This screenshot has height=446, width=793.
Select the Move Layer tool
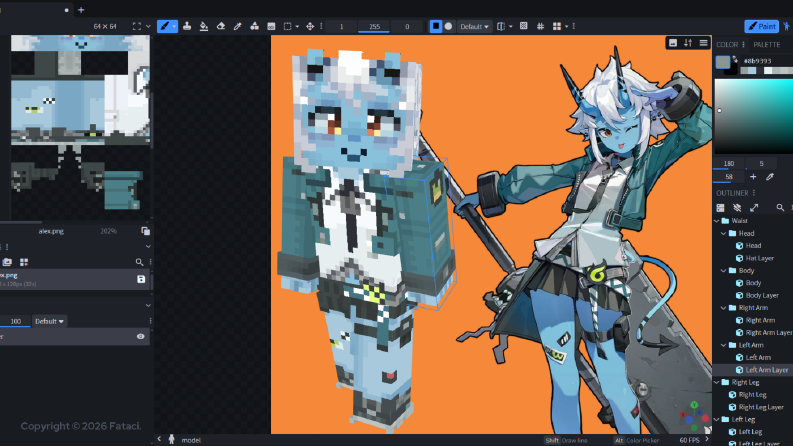pos(310,26)
